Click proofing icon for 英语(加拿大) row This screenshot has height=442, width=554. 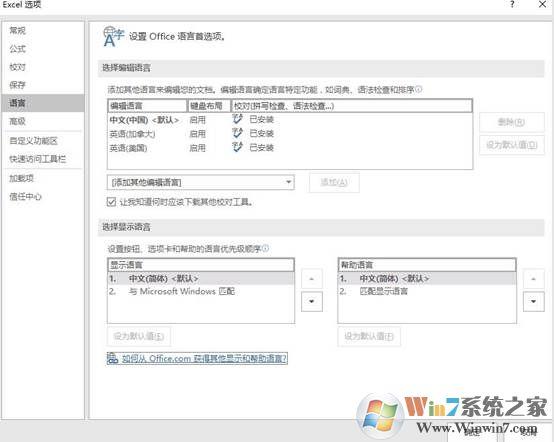[238, 133]
